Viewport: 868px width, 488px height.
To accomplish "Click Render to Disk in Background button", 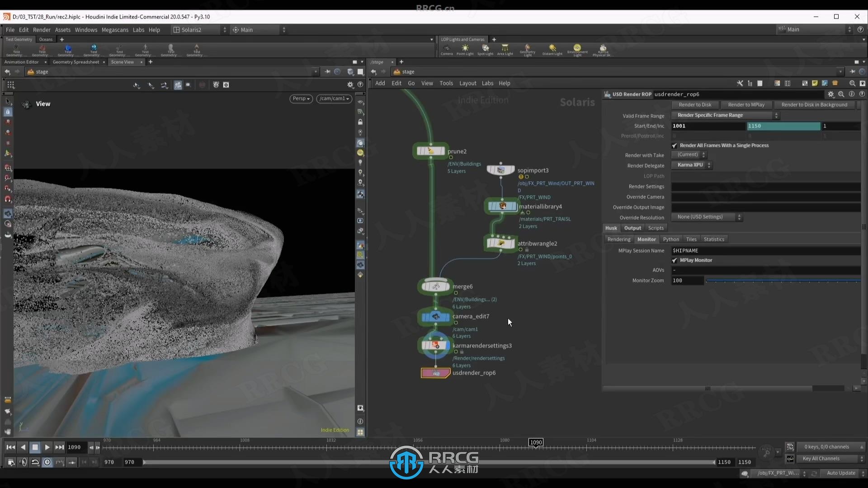I will pos(814,105).
